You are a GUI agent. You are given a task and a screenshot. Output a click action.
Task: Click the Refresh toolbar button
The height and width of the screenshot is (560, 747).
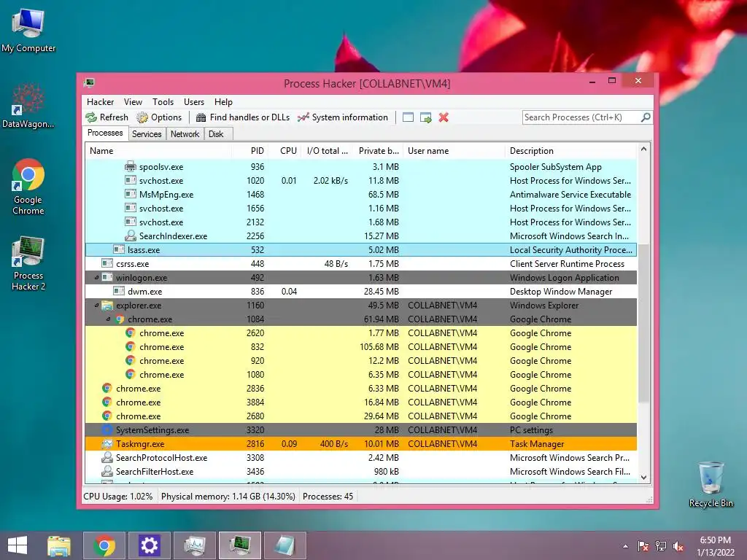coord(107,117)
